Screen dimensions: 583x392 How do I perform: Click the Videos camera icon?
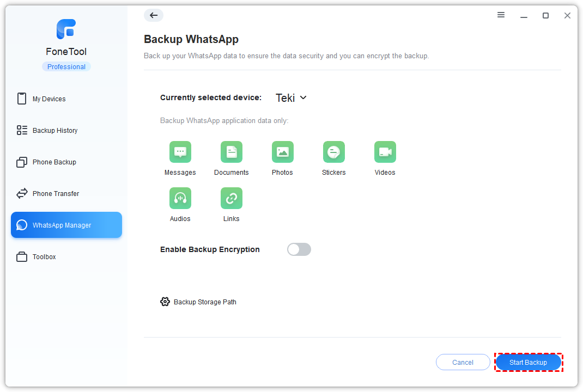point(385,152)
